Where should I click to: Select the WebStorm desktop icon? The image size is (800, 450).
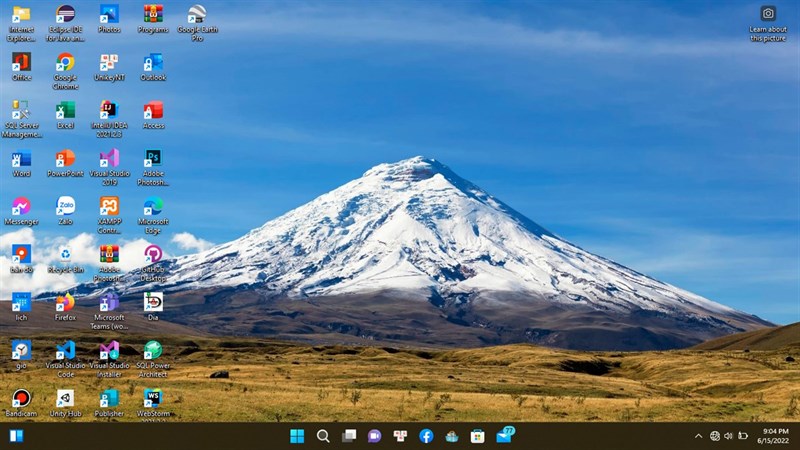pyautogui.click(x=153, y=403)
